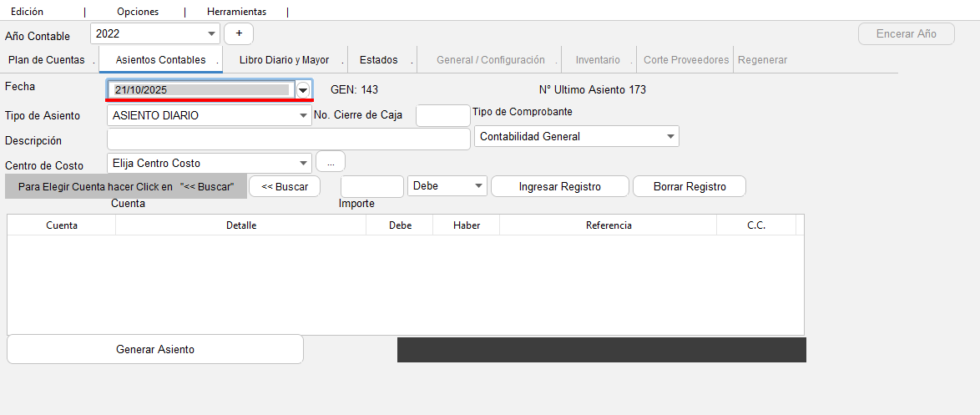Click the Borrar Registro button
This screenshot has height=415, width=980.
coord(689,186)
